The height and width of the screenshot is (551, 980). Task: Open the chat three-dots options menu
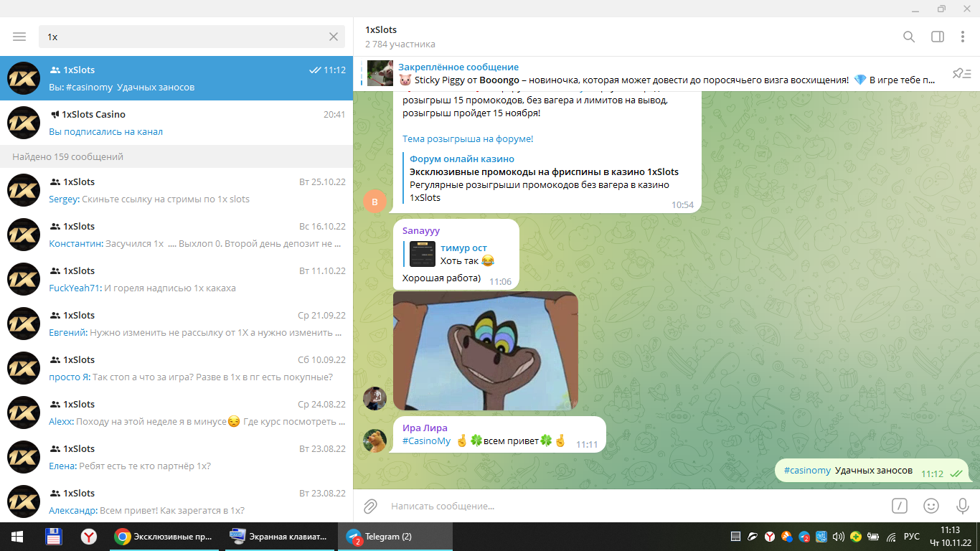[963, 37]
